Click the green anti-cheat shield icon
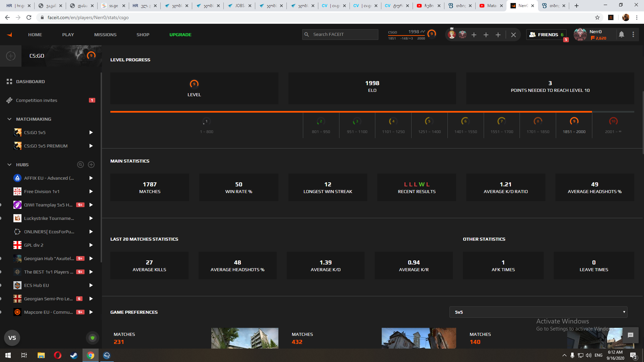 pyautogui.click(x=93, y=338)
